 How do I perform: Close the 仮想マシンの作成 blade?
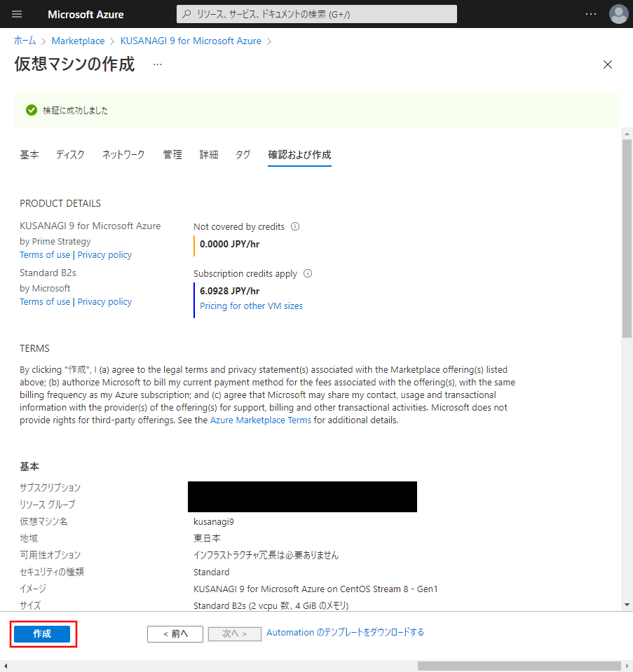tap(607, 64)
